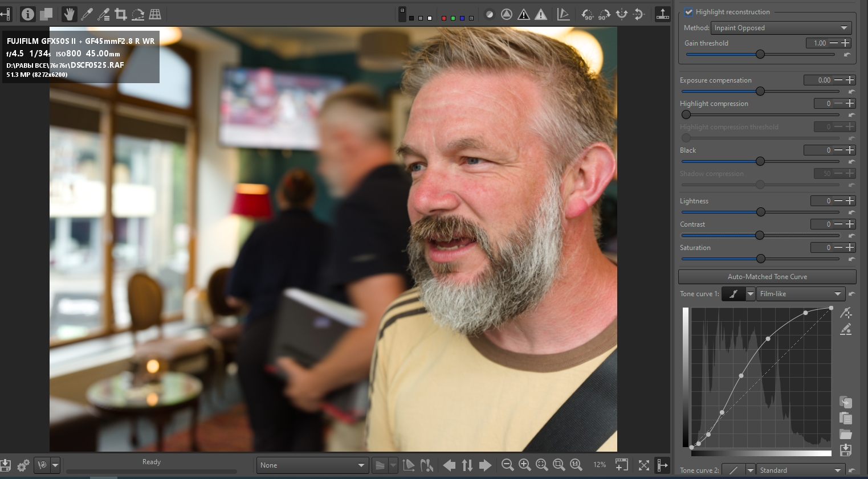Click the edit node in/out values icon
This screenshot has width=868, height=479.
(x=846, y=330)
